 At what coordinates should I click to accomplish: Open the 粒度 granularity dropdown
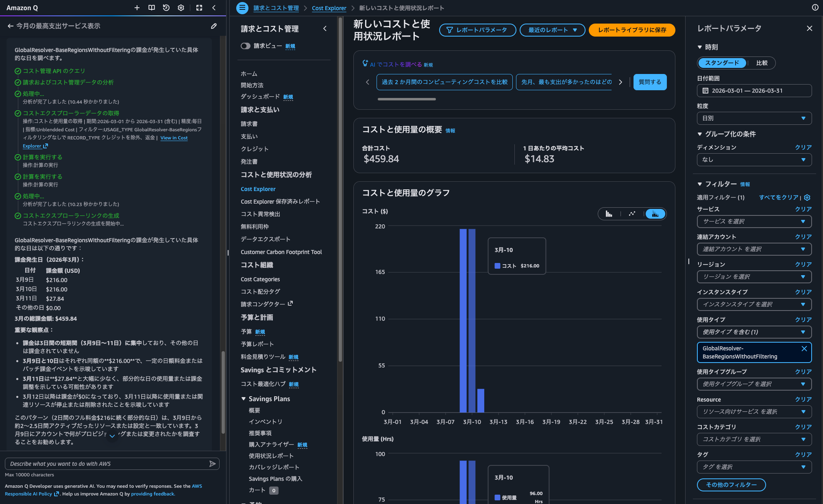[754, 118]
